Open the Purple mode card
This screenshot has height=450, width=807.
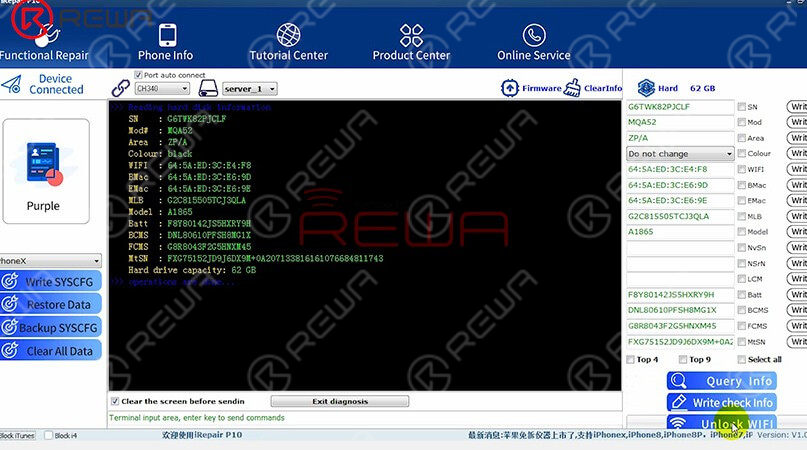pyautogui.click(x=46, y=171)
